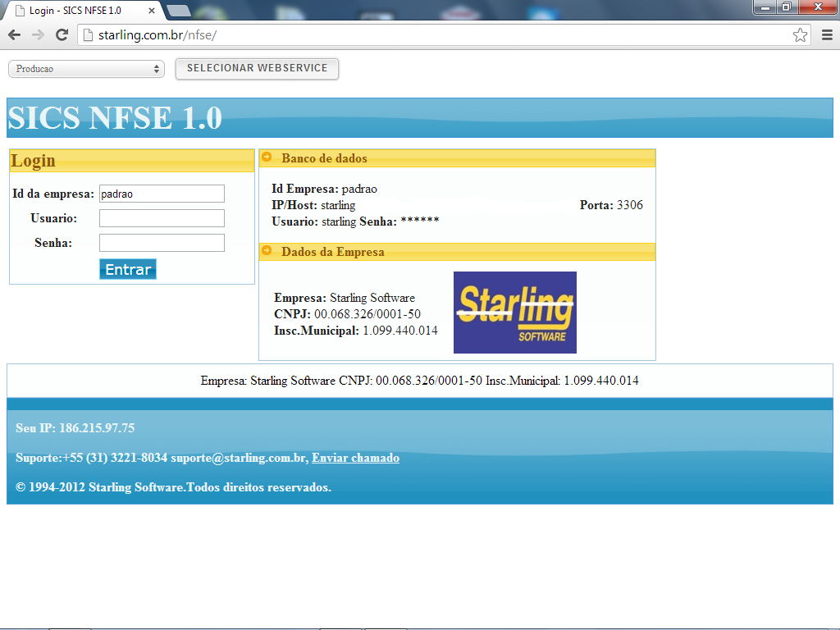
Task: Click the copyright 1994-2012 Starling Software line
Action: (173, 487)
